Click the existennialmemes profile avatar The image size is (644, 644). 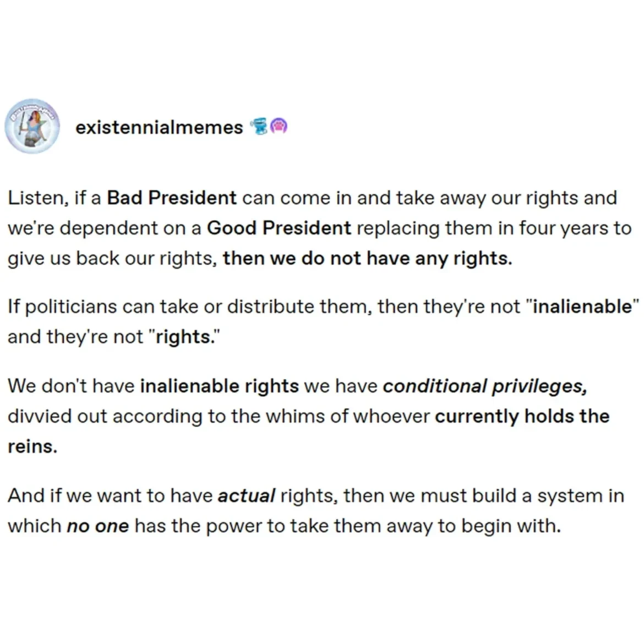pos(32,127)
